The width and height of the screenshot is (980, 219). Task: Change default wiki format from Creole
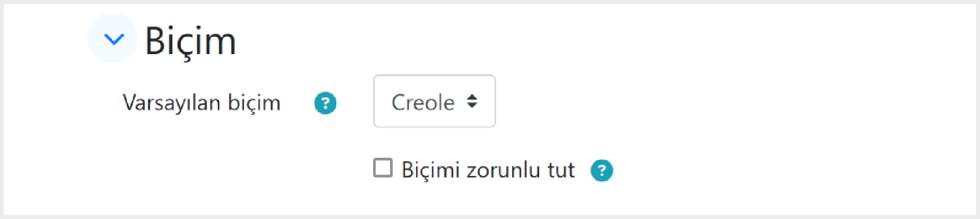click(x=434, y=101)
